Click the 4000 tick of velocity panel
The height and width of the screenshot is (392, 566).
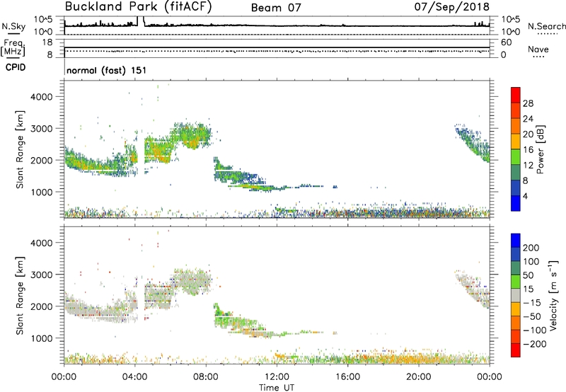click(41, 243)
